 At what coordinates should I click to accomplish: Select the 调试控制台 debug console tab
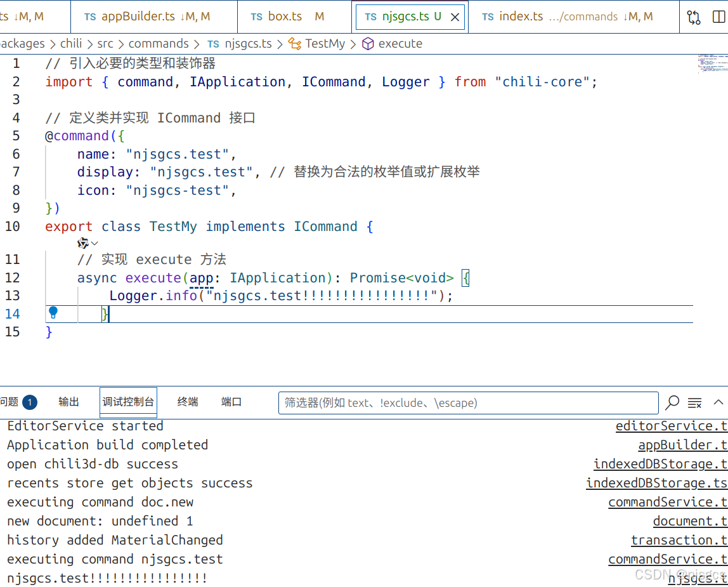(128, 402)
